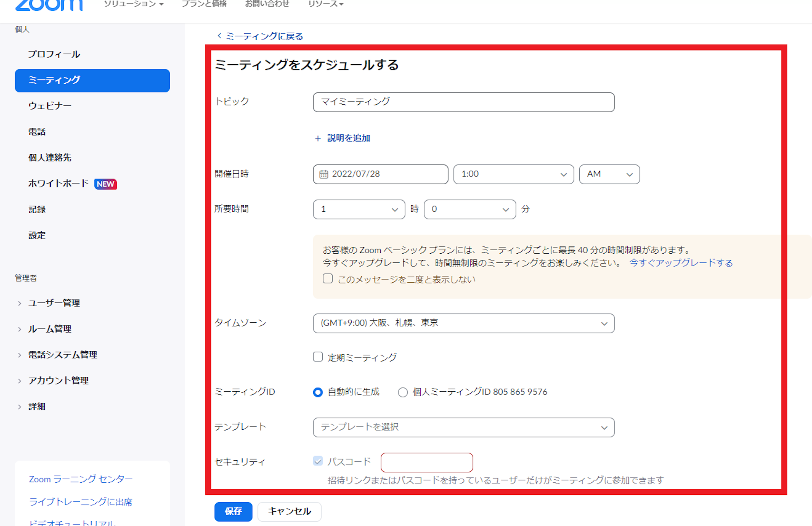
Task: Check このメッセージを二度と表示しない checkbox
Action: click(x=327, y=279)
